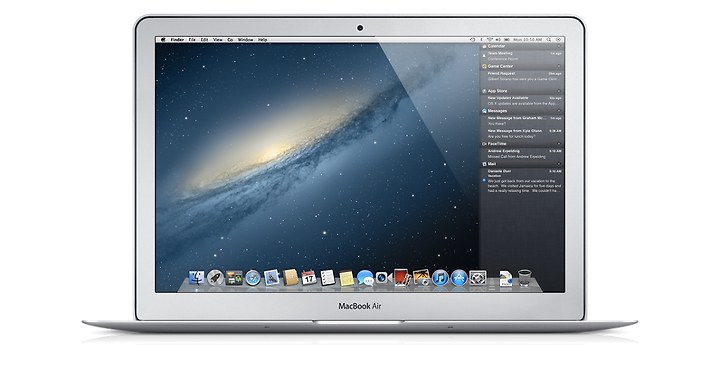Click volume speaker icon in menu bar

[x=498, y=40]
